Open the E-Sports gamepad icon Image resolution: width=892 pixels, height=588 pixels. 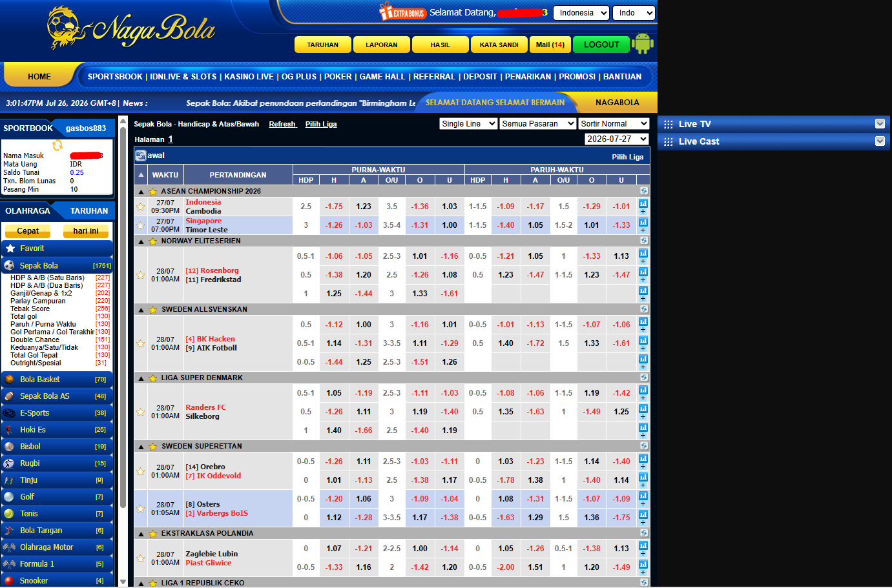click(x=9, y=413)
